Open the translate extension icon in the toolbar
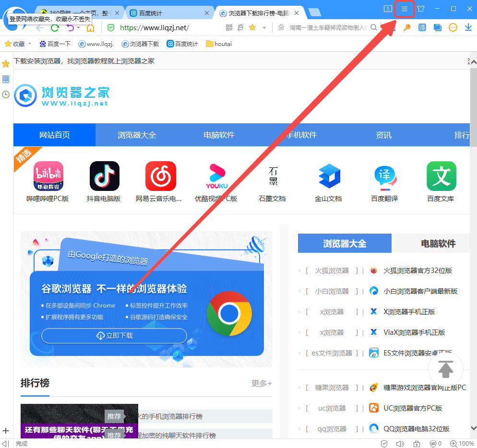The width and height of the screenshot is (477, 448). tap(422, 28)
